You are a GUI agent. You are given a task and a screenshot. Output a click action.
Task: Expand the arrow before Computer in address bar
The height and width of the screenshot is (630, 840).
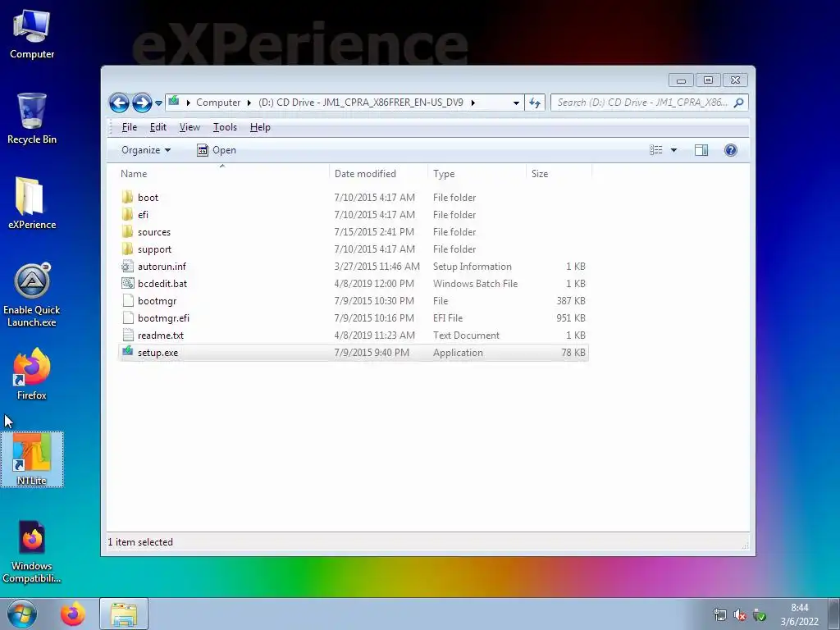pos(188,103)
